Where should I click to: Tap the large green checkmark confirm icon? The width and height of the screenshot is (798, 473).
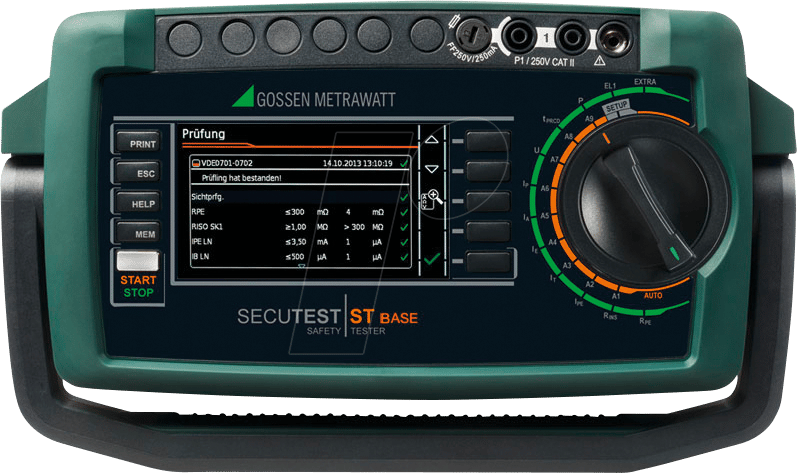[x=432, y=259]
